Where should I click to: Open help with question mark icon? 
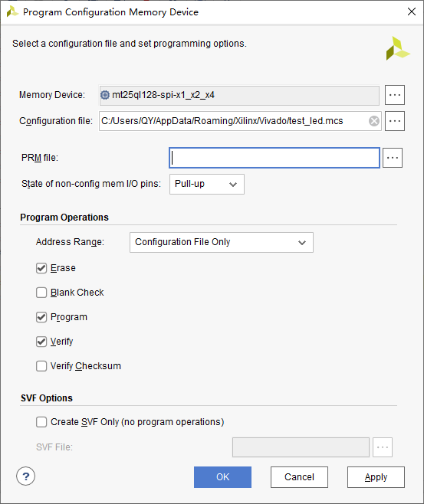click(26, 476)
